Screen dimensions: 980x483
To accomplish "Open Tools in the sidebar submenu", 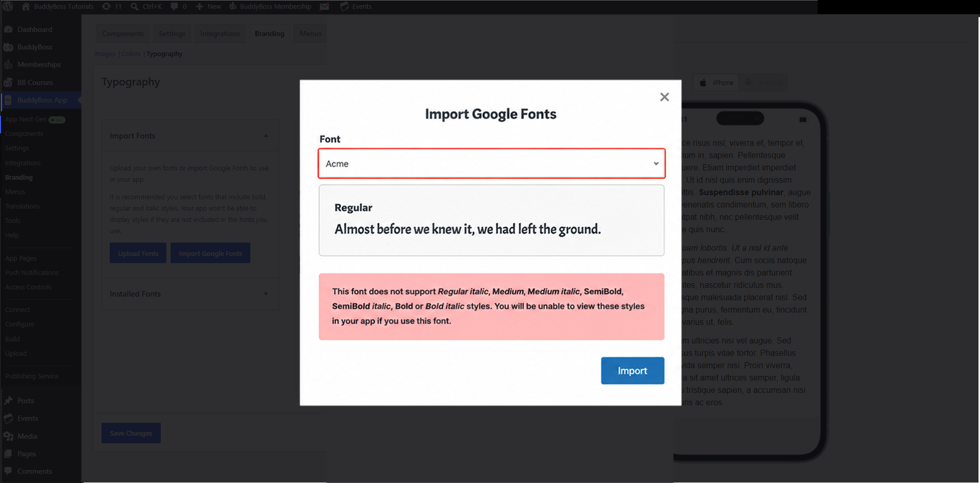I will (12, 220).
